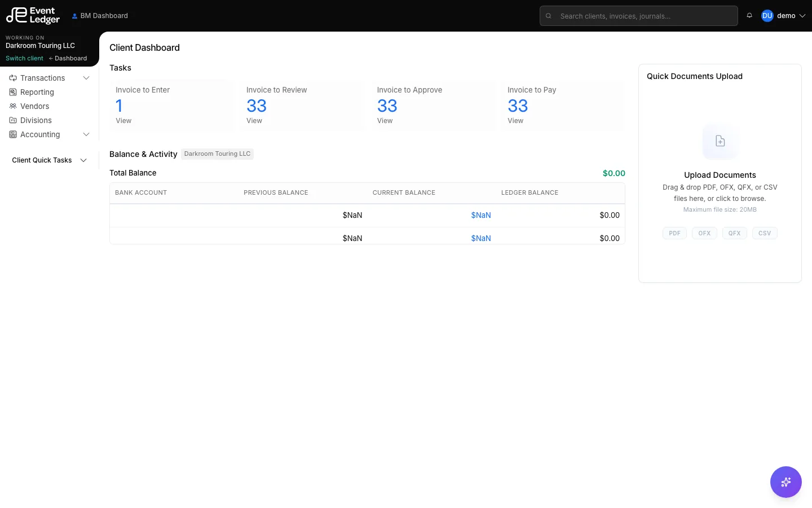Go back to Dashboard link in sidebar
This screenshot has height=508, width=812.
coord(68,58)
